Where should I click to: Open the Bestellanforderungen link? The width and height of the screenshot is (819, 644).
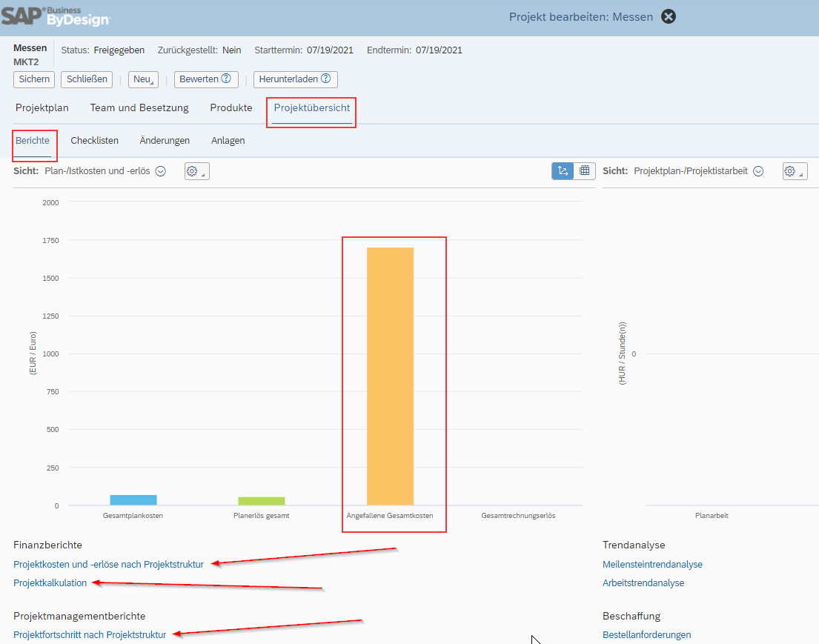click(646, 634)
